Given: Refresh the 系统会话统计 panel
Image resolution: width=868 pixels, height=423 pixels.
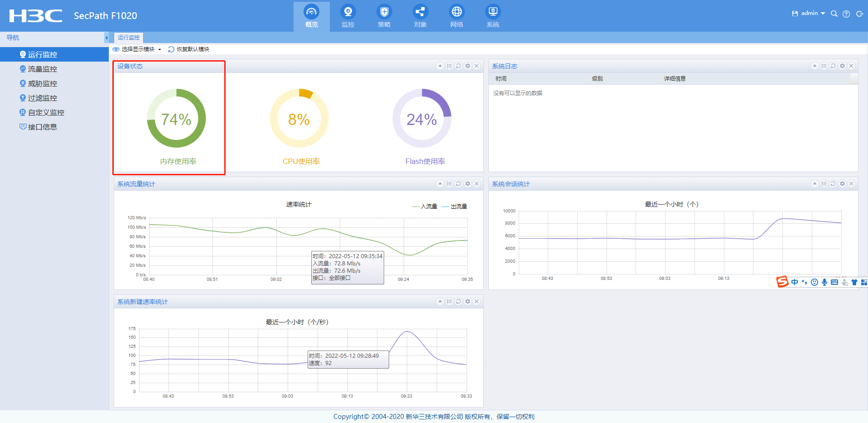Looking at the screenshot, I should [x=833, y=184].
